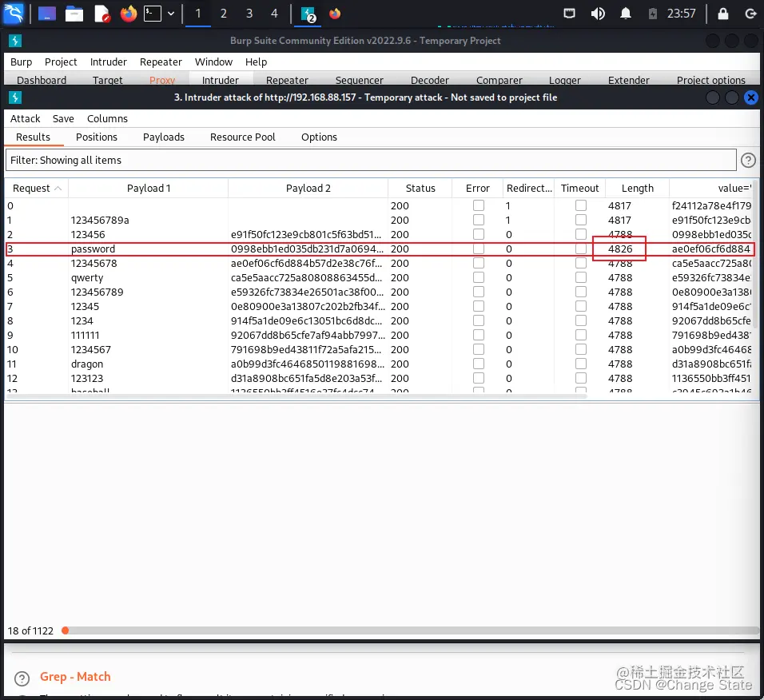
Task: Switch to the Positions tab
Action: tap(97, 137)
